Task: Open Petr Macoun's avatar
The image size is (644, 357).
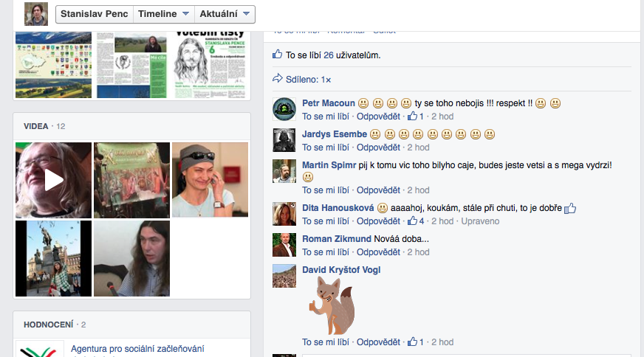Action: click(x=284, y=109)
